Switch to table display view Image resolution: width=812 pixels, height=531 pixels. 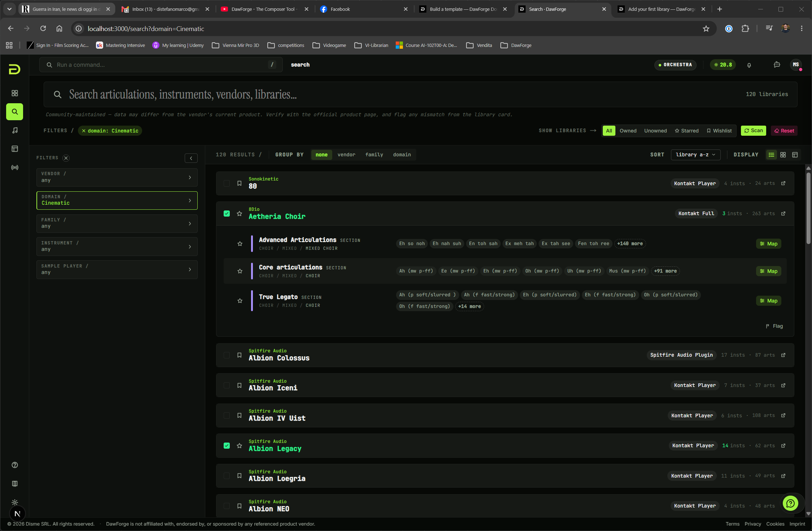tap(795, 155)
